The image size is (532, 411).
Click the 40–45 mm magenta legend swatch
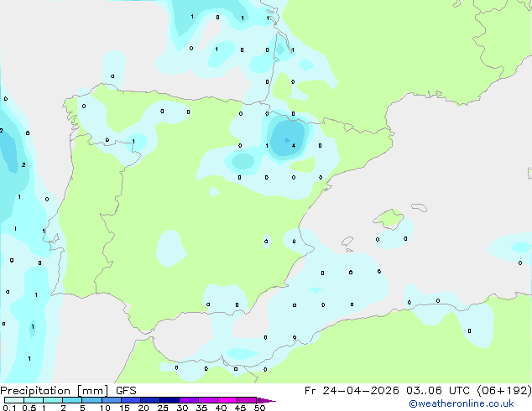227,400
